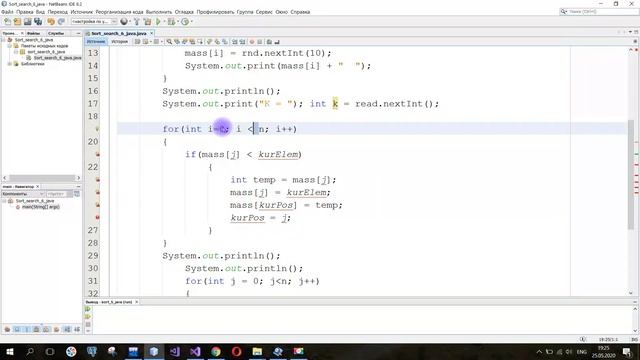Click the ENG language indicator
640x360 pixels.
point(582,352)
